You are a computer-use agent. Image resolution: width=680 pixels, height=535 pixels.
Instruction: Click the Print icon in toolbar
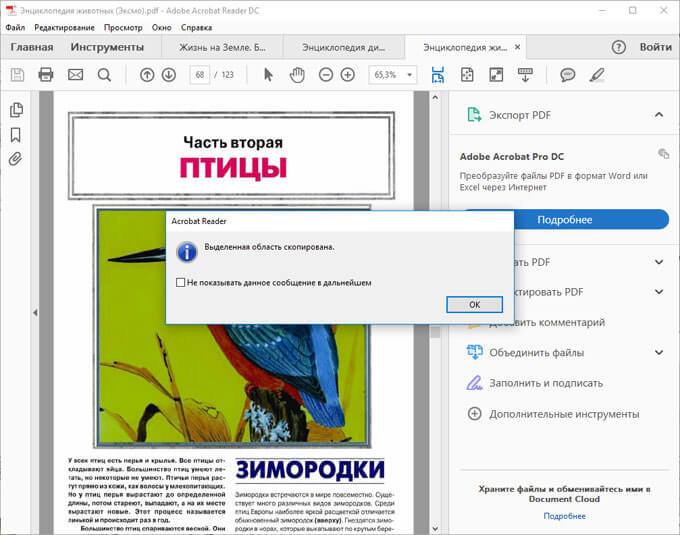click(x=46, y=75)
